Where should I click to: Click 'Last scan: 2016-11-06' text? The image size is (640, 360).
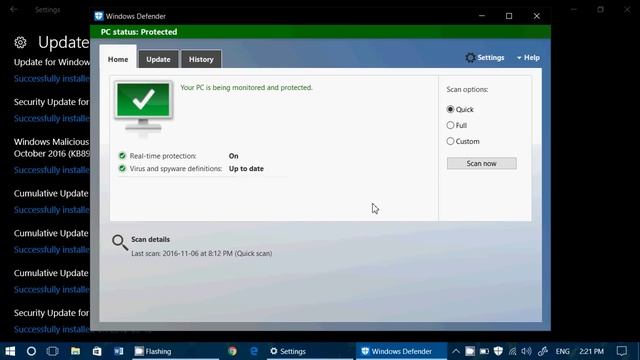tap(202, 253)
